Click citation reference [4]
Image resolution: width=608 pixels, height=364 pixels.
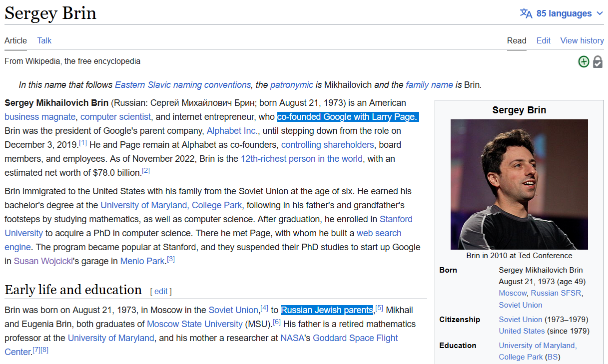click(264, 308)
